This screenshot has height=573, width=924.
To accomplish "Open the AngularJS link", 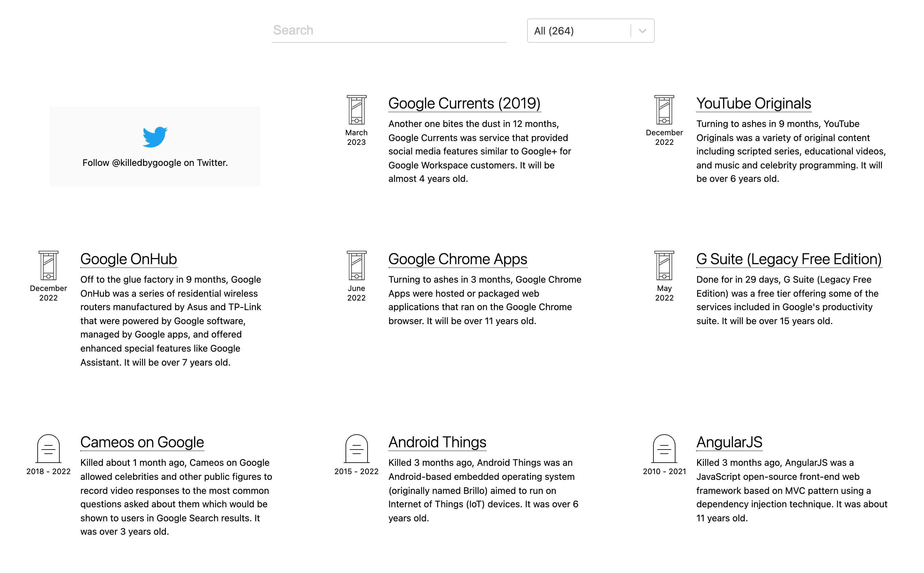I will tap(729, 442).
